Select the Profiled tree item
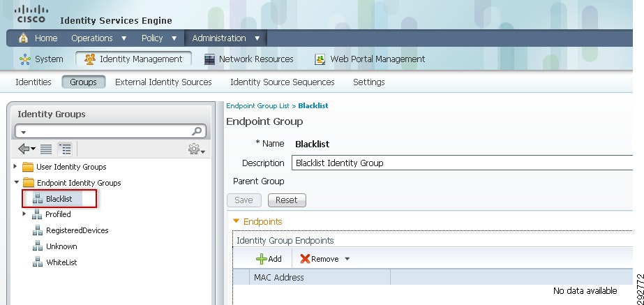The width and height of the screenshot is (644, 305). [58, 214]
